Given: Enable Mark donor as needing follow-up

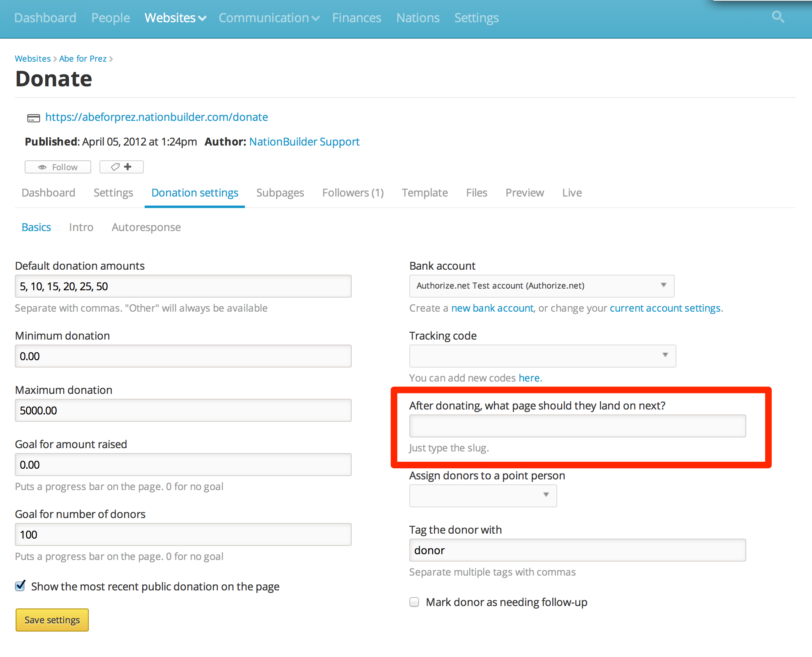Looking at the screenshot, I should [x=414, y=602].
